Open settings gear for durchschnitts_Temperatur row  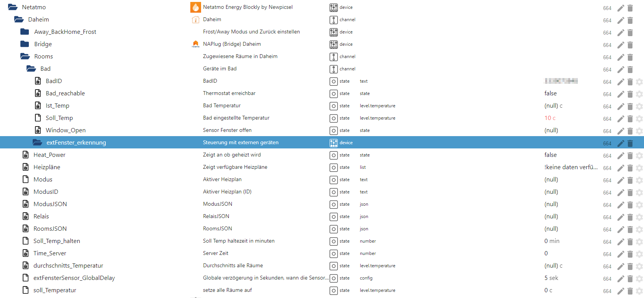(x=639, y=266)
